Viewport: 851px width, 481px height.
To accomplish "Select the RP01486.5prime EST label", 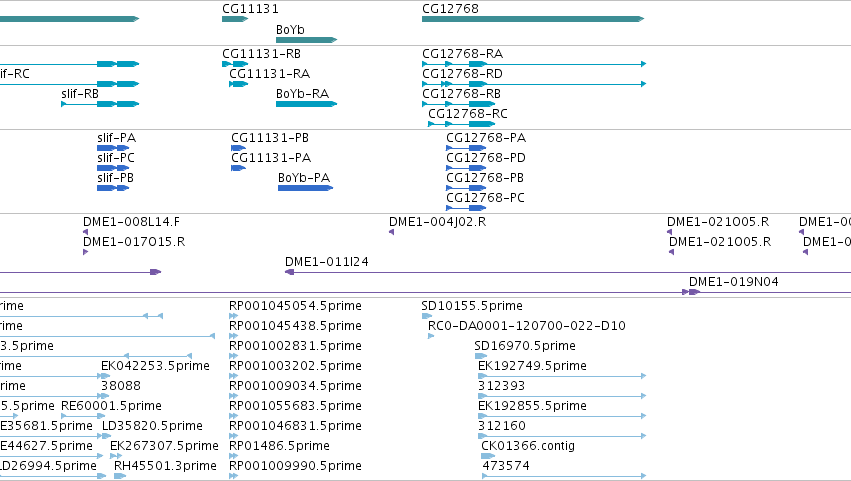I will pyautogui.click(x=279, y=447).
